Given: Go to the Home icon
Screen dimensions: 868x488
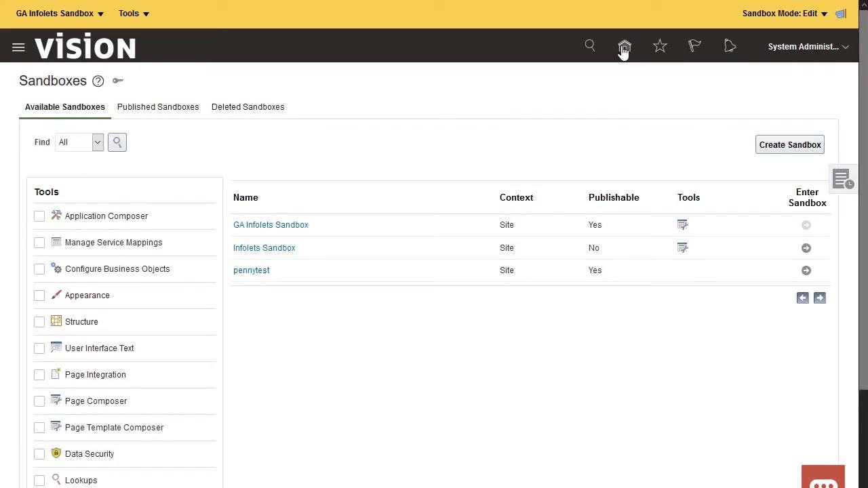Looking at the screenshot, I should tap(625, 46).
